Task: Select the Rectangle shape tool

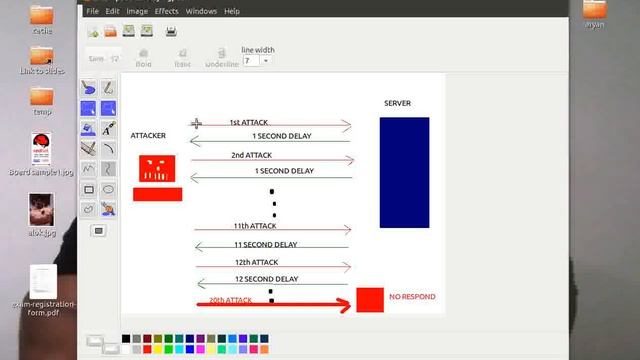Action: click(88, 189)
